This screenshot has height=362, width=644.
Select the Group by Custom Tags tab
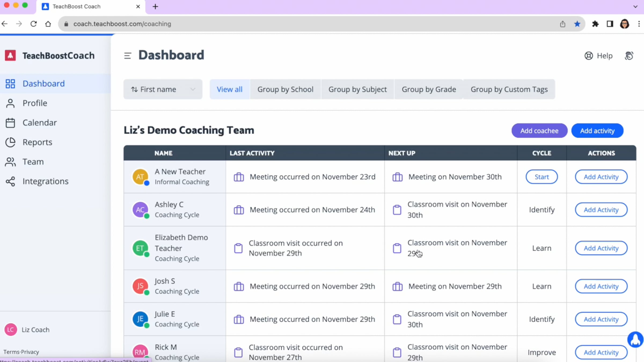click(509, 89)
